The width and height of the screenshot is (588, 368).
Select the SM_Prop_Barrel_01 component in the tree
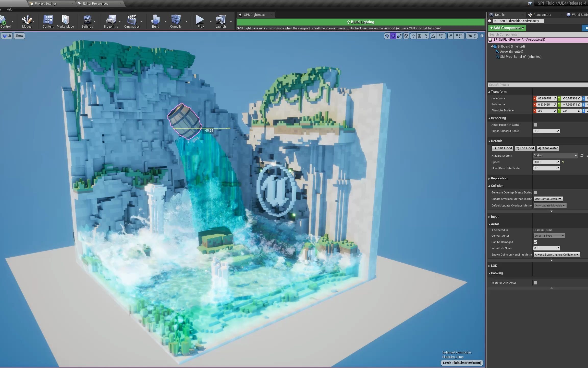tap(521, 56)
